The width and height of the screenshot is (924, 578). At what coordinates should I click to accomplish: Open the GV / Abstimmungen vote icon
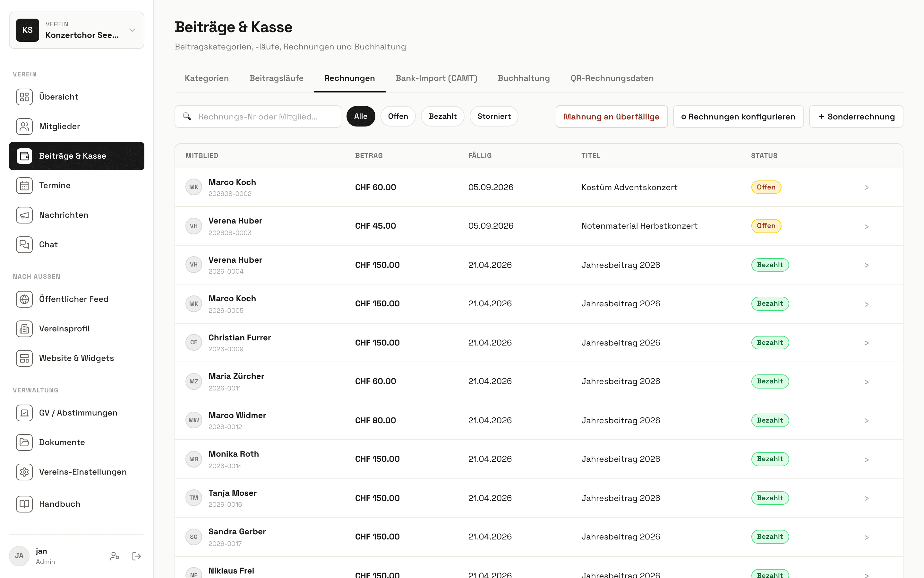click(24, 413)
